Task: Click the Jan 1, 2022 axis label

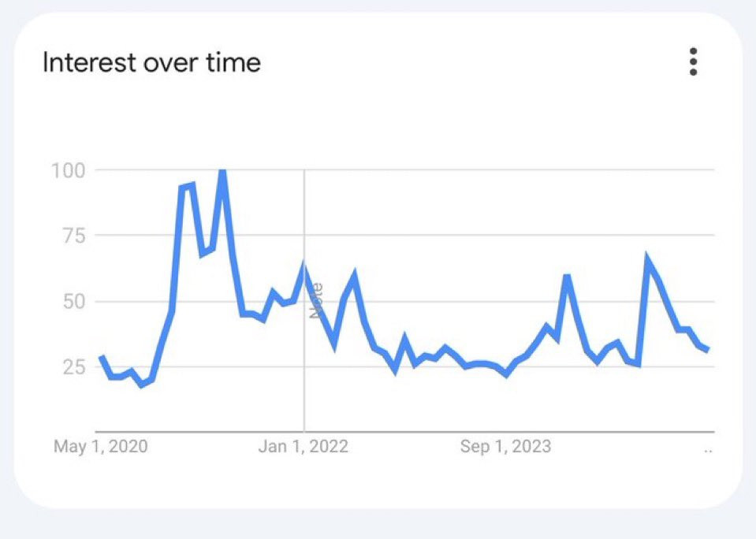Action: (303, 446)
